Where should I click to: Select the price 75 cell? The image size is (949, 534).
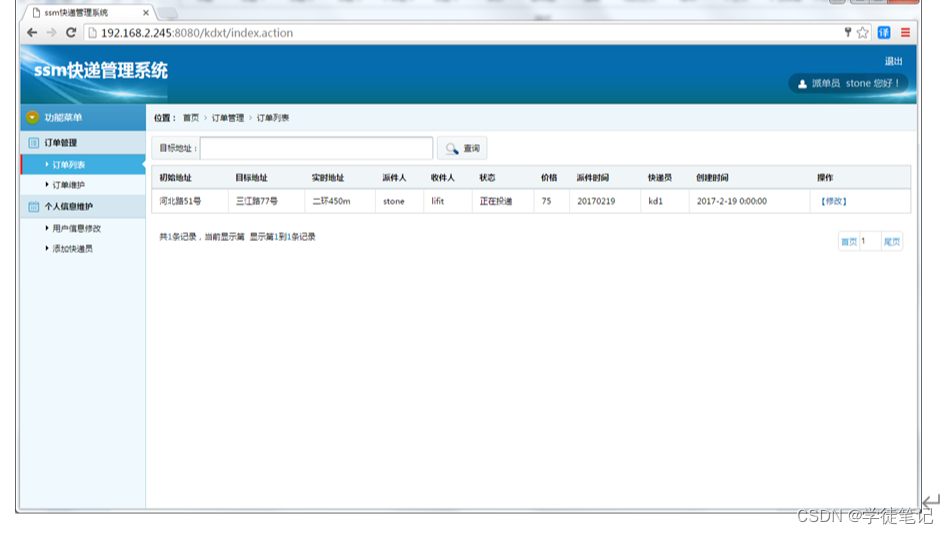click(551, 201)
